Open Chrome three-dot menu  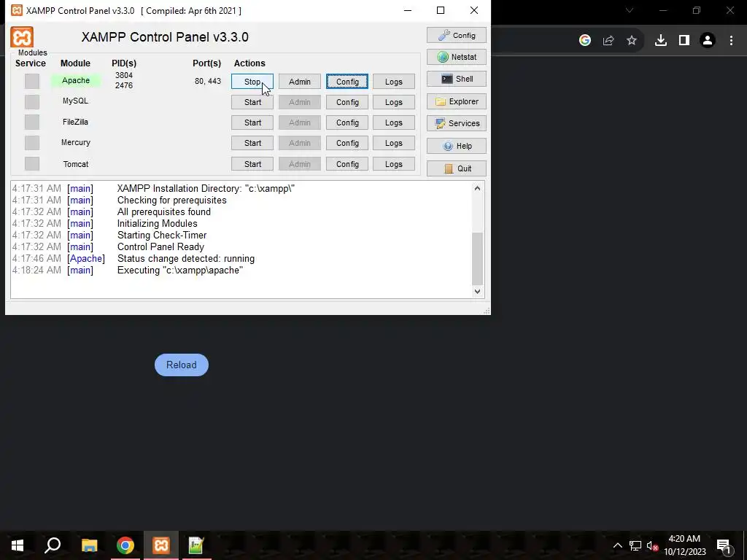click(x=731, y=40)
